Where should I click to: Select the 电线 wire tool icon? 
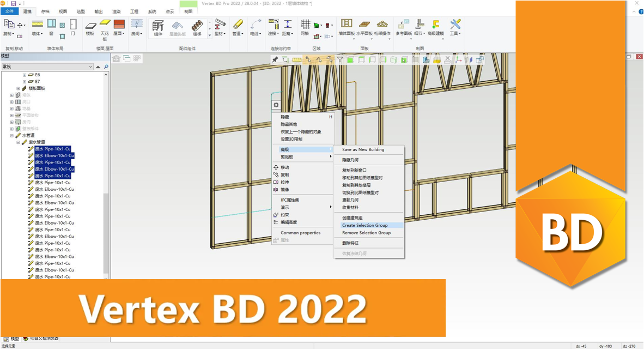256,24
